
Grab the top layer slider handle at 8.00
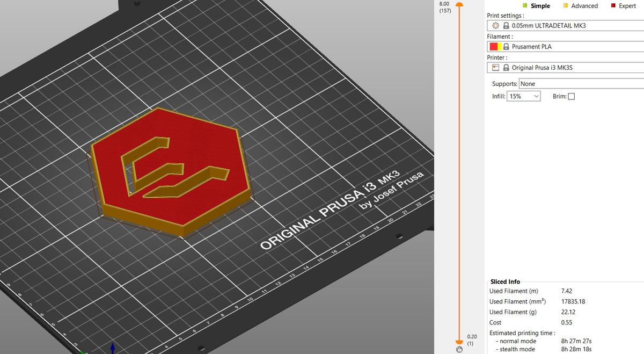[459, 5]
